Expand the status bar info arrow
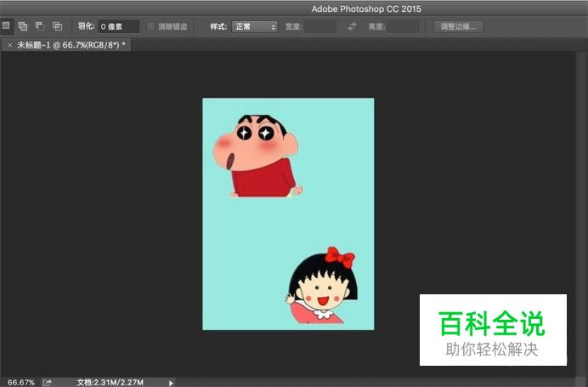 (171, 383)
